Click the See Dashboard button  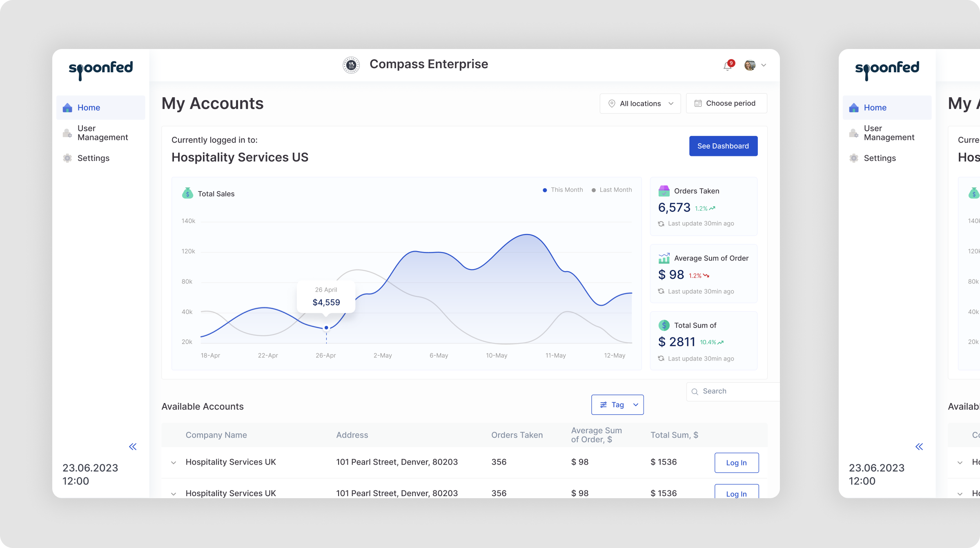click(723, 146)
